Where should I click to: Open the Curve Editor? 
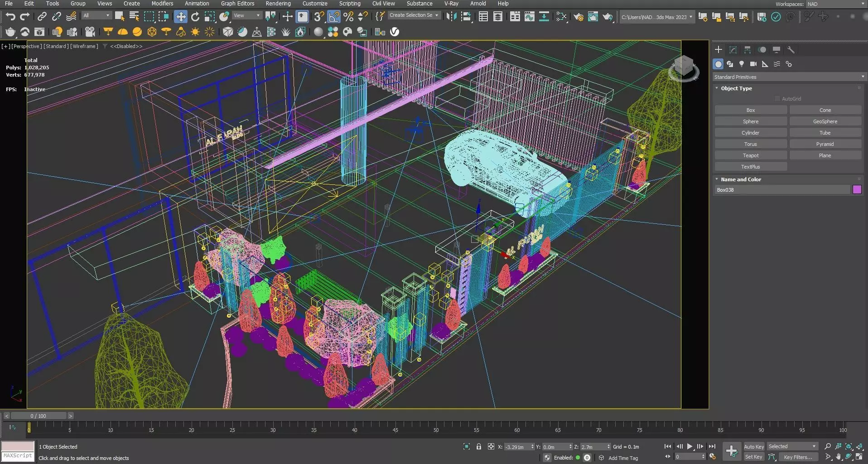pos(529,17)
